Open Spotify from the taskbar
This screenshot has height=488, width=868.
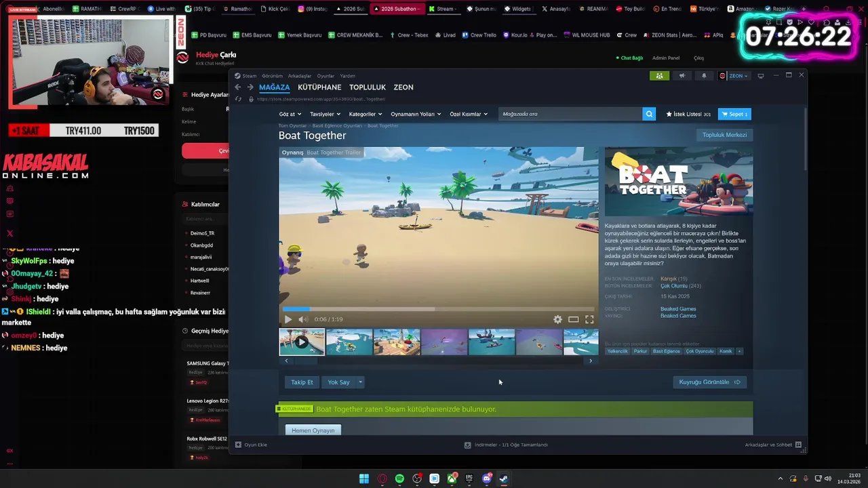click(x=399, y=479)
